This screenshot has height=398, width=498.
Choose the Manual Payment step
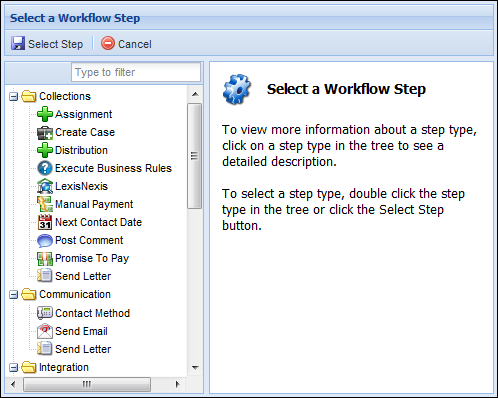[x=94, y=204]
